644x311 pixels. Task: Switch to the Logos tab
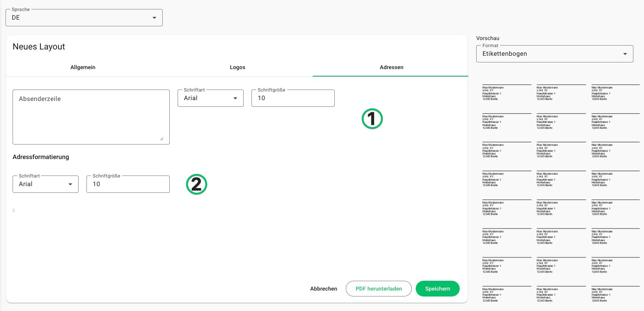pos(237,67)
